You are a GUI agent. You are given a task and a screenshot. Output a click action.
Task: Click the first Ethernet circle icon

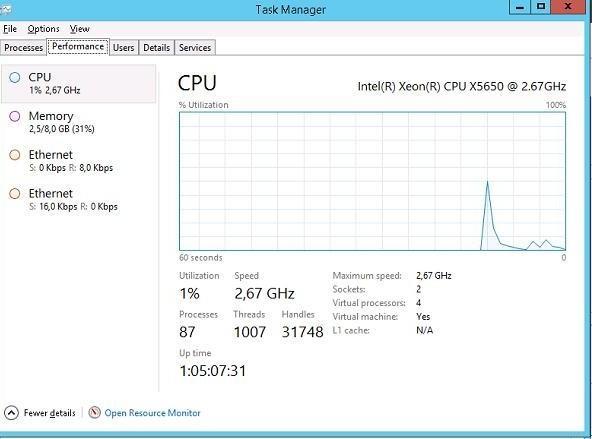tap(15, 155)
